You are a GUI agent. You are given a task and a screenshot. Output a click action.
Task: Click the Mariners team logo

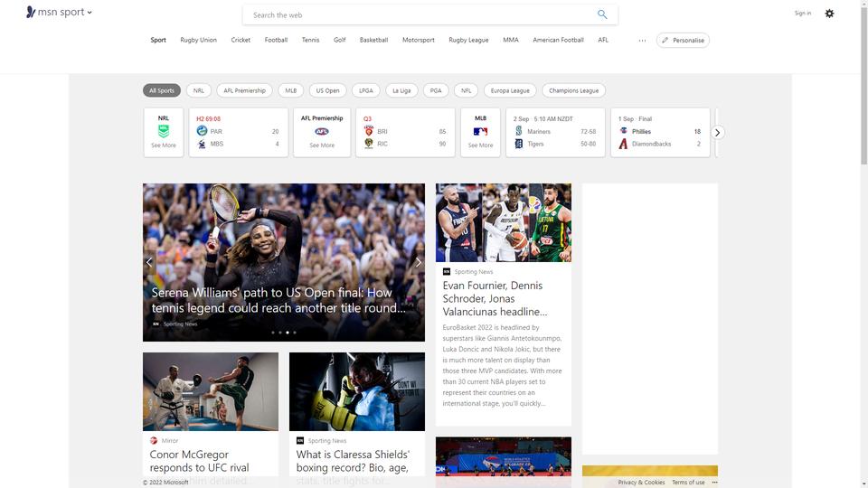pyautogui.click(x=519, y=131)
